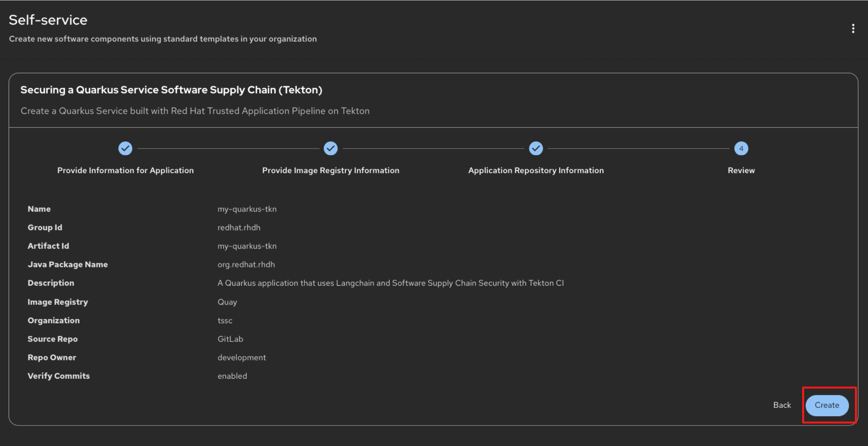Click the Verify Commits value enabled
This screenshot has height=446, width=868.
232,376
